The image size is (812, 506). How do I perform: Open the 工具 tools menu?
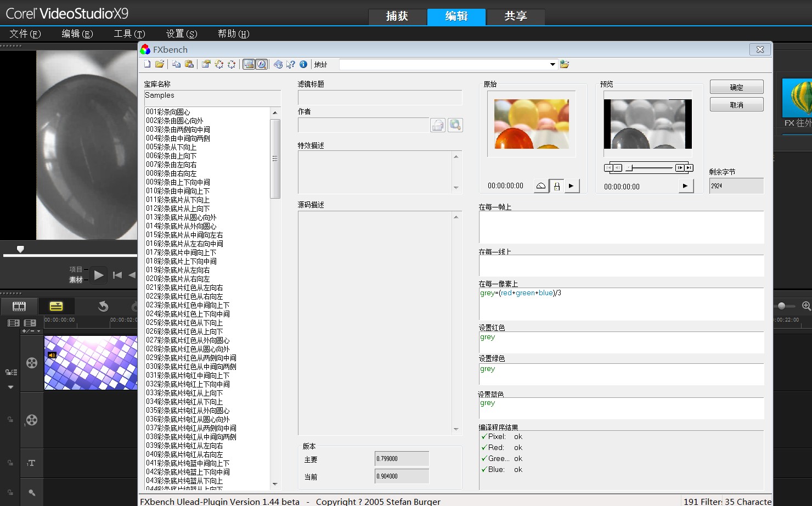(x=129, y=33)
